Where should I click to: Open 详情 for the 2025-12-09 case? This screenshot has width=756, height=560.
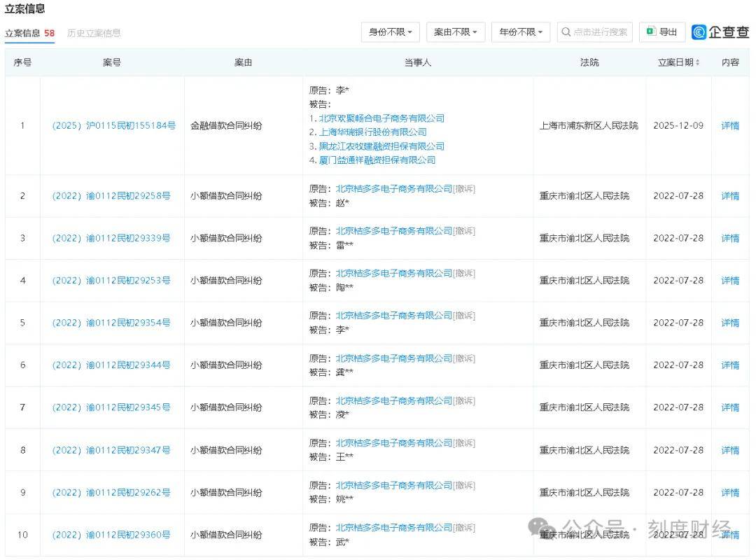730,125
